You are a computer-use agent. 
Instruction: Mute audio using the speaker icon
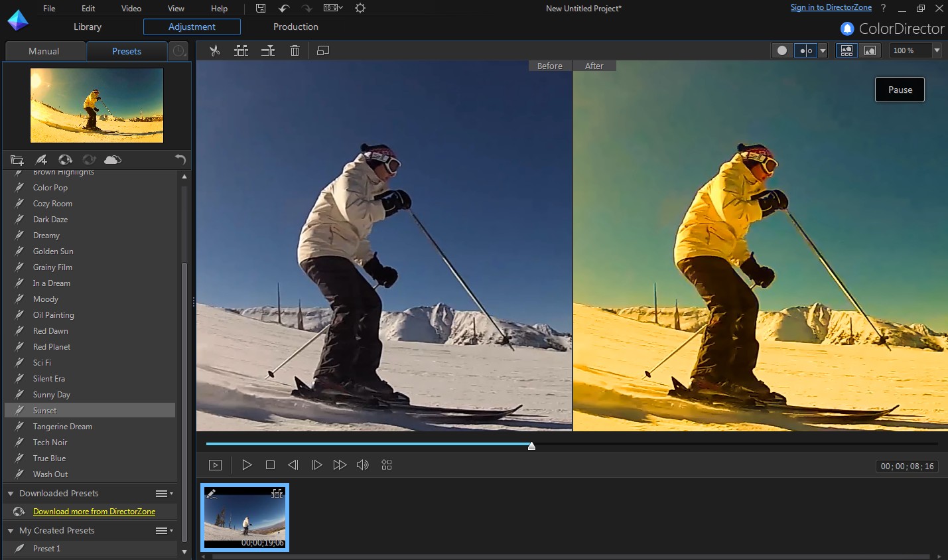click(362, 465)
